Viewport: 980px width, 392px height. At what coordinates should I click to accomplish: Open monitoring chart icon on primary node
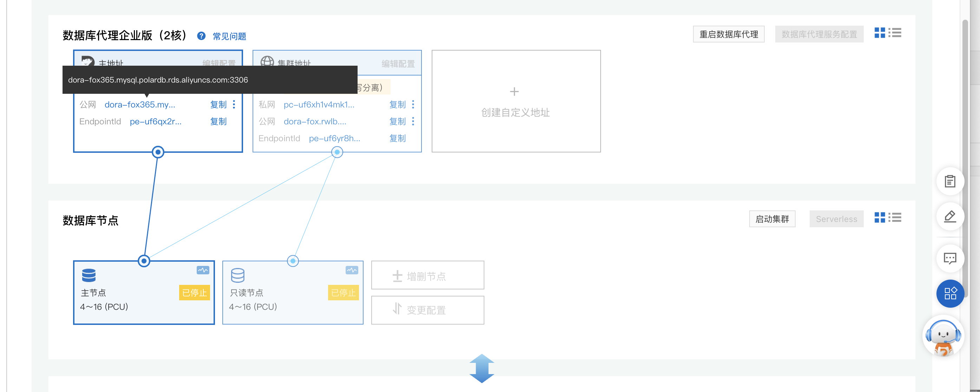point(203,270)
